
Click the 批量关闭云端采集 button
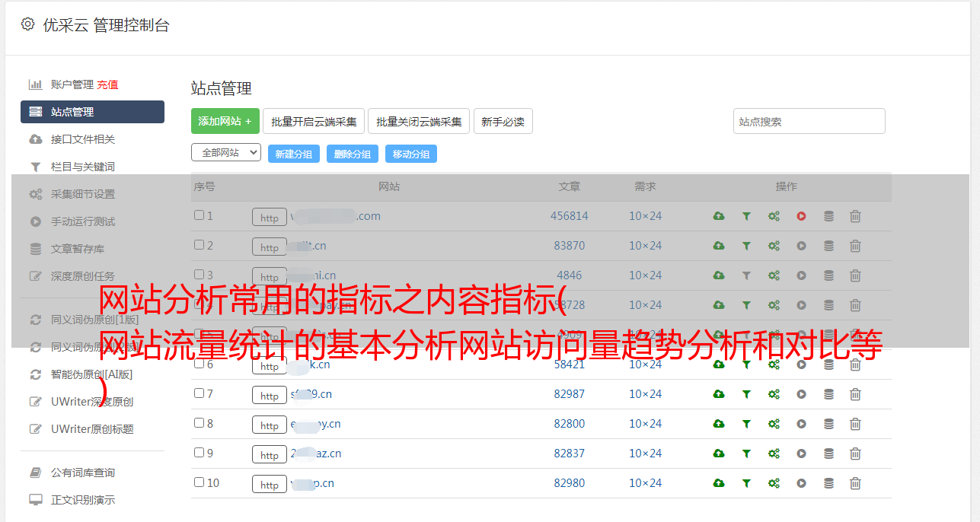[x=419, y=121]
